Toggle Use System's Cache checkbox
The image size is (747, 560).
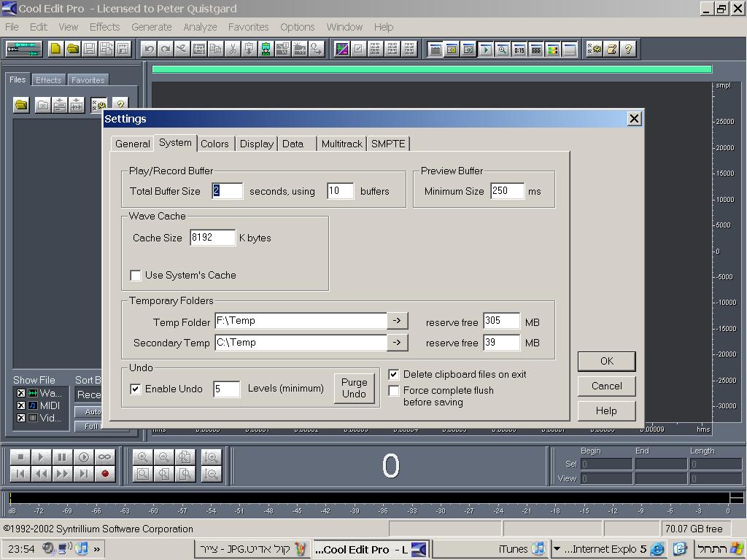click(135, 275)
